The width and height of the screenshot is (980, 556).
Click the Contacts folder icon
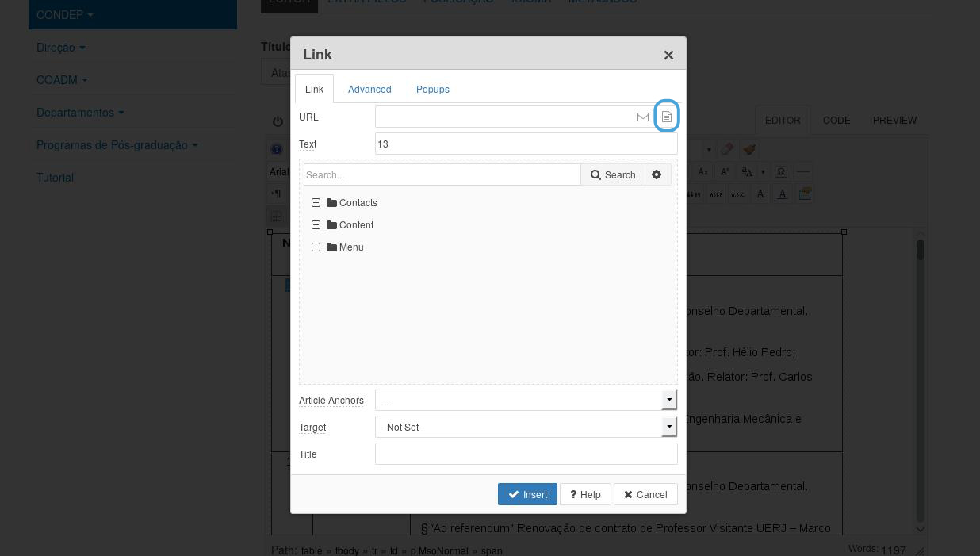(332, 203)
